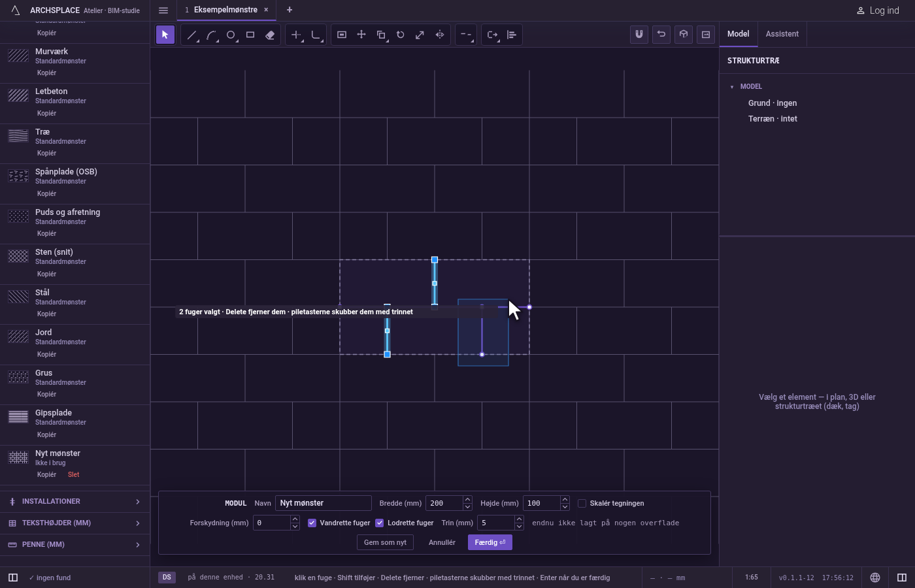This screenshot has height=588, width=915.
Task: Open the hamburger menu
Action: point(163,10)
